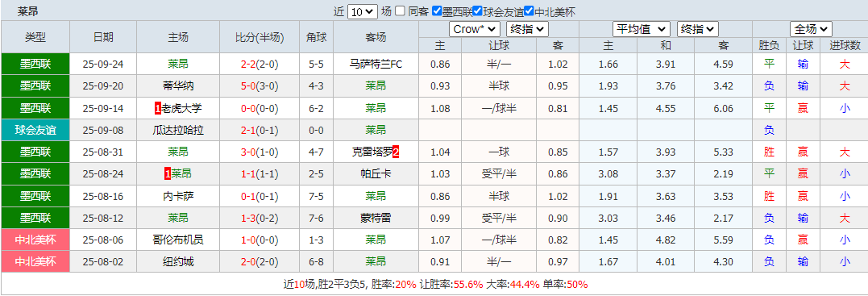Click the red card badge beside 克雷塔罗
Viewport: 868px width, 296px height.
[396, 152]
